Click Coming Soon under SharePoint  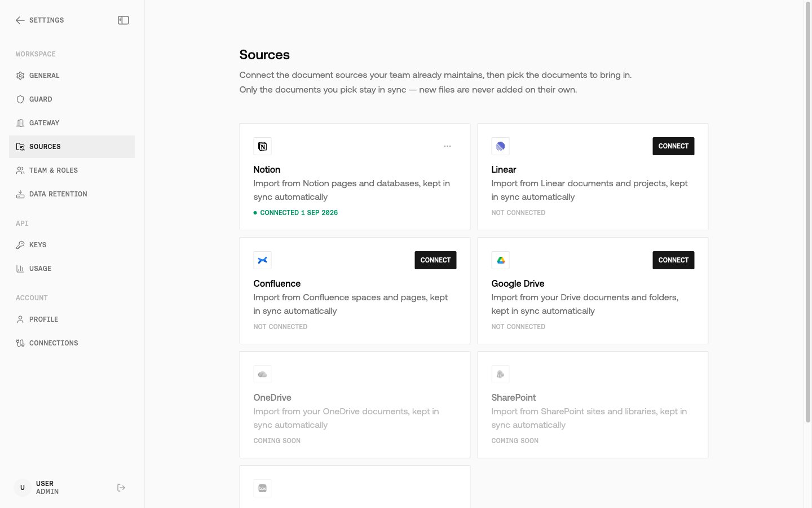click(x=515, y=441)
